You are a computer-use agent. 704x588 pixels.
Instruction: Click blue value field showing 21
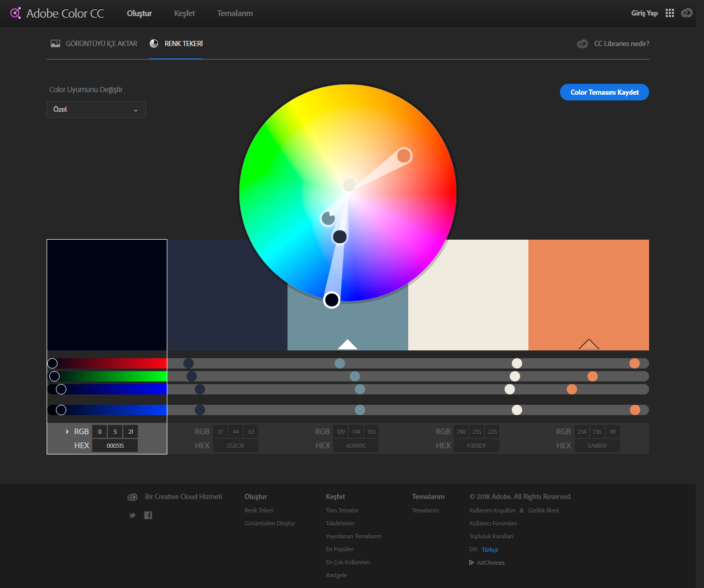131,432
